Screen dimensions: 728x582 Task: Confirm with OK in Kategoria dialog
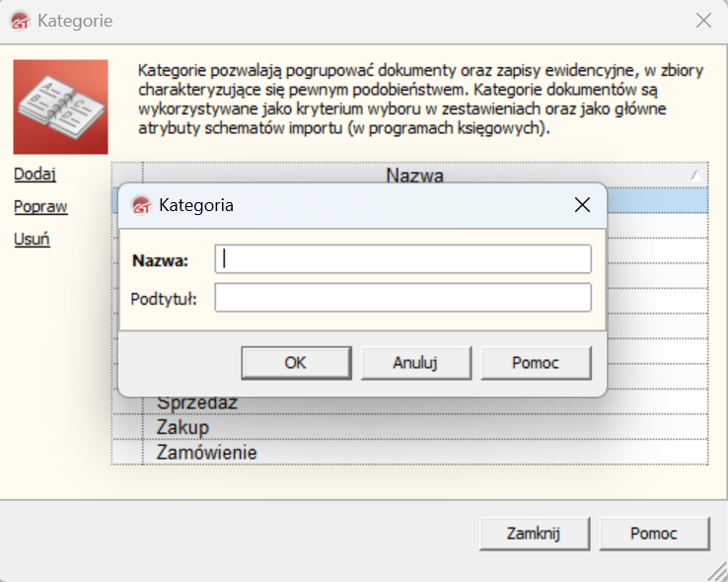pyautogui.click(x=296, y=363)
